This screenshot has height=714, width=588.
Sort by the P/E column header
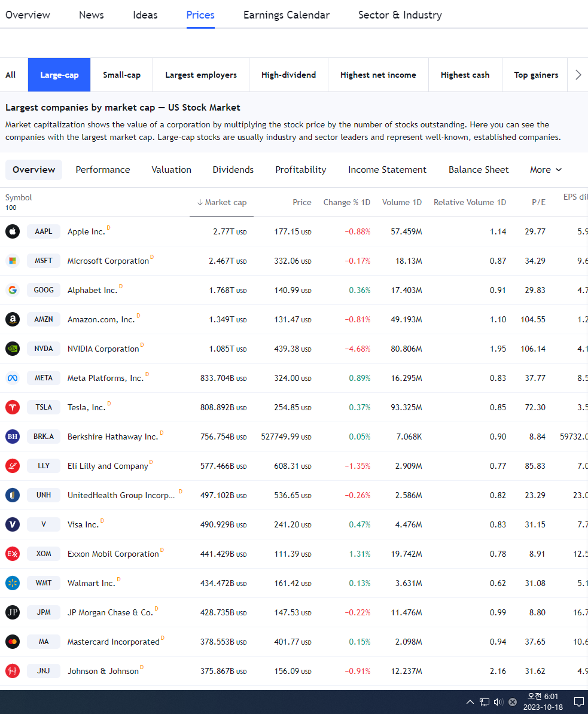pyautogui.click(x=538, y=202)
